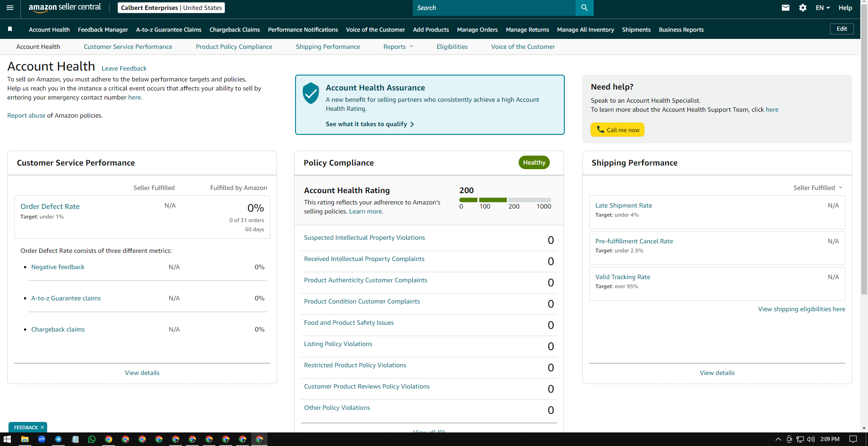Open Business Reports menu item
This screenshot has width=868, height=446.
(681, 29)
